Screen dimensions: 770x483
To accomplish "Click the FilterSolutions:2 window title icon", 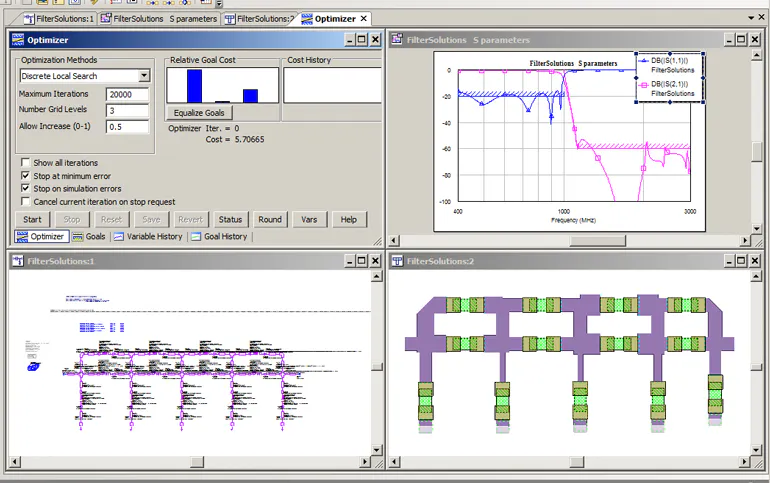I will tap(397, 261).
